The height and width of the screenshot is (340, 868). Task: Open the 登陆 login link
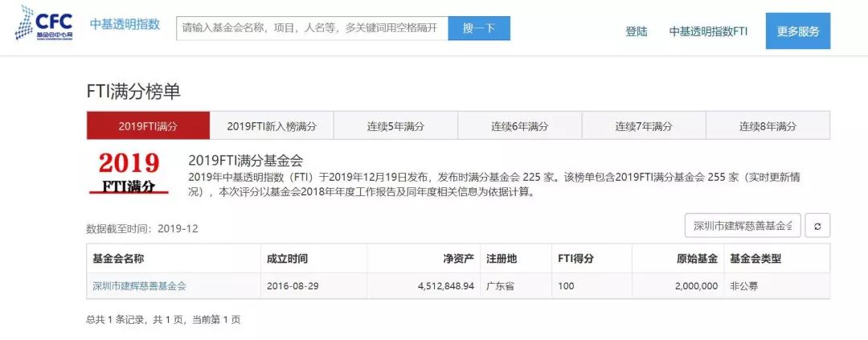point(636,31)
